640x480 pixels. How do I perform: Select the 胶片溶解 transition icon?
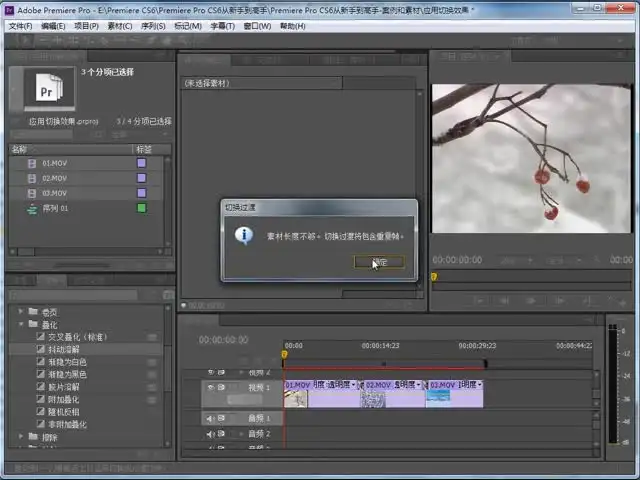click(x=40, y=387)
